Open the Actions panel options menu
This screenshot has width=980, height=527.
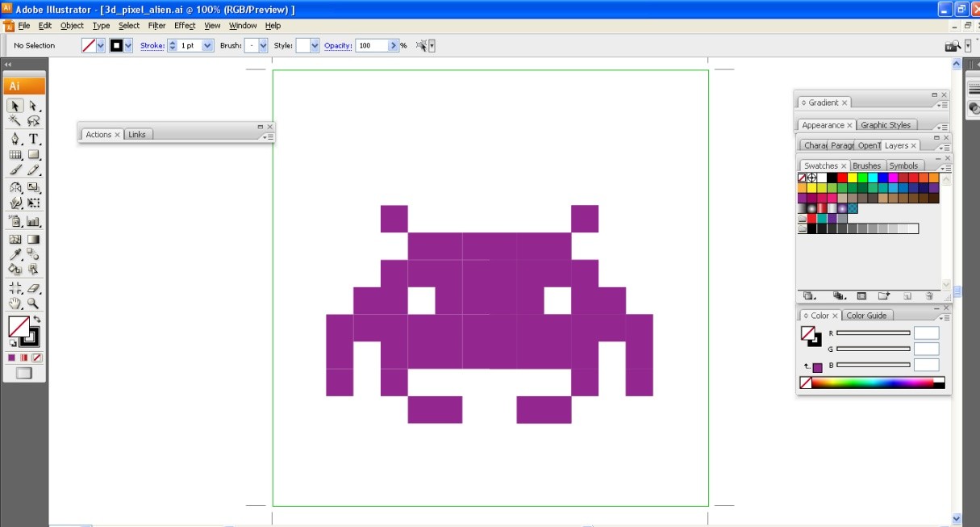click(269, 137)
